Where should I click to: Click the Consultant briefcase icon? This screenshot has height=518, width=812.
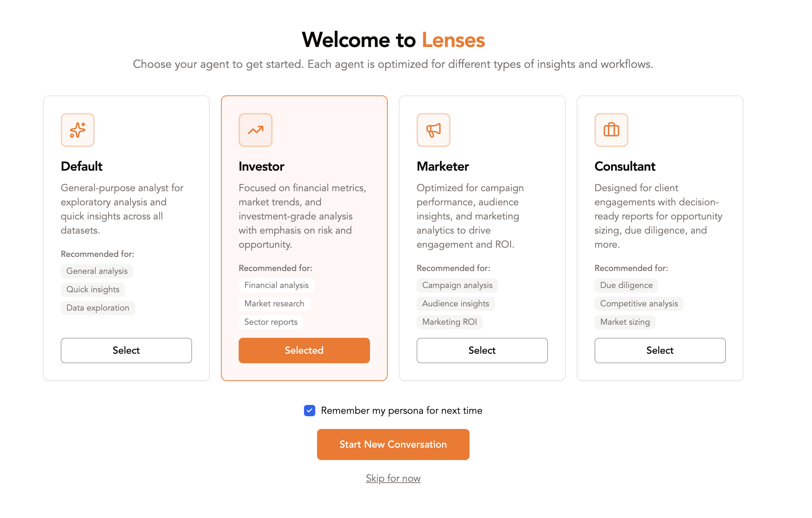pyautogui.click(x=611, y=130)
